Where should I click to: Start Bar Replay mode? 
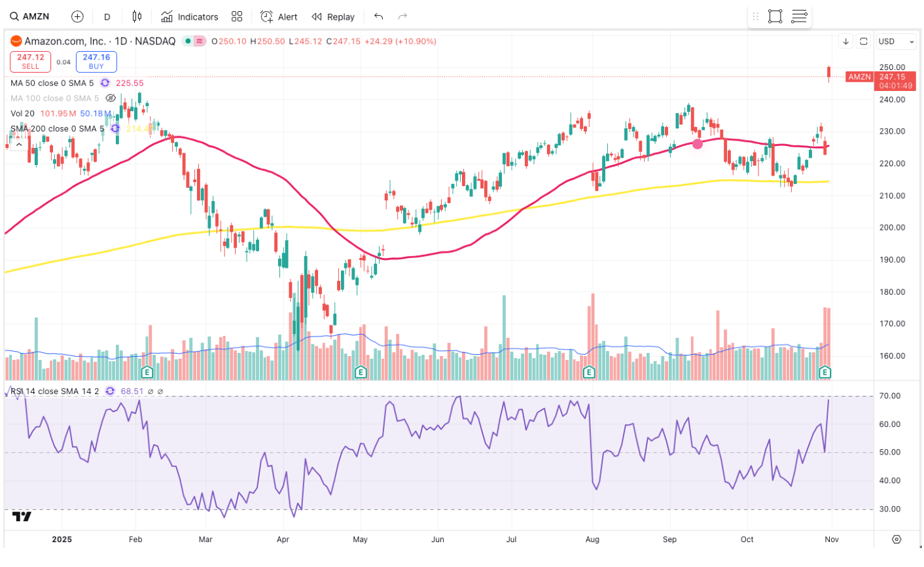(x=333, y=16)
